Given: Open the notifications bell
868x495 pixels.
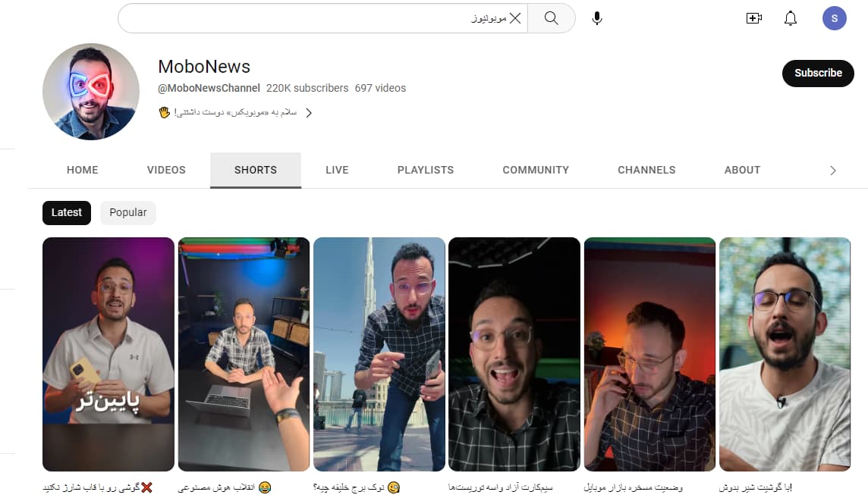Looking at the screenshot, I should click(x=791, y=18).
